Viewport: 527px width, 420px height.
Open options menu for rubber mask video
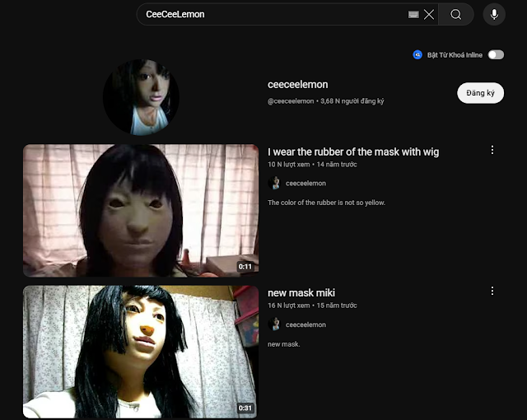492,150
